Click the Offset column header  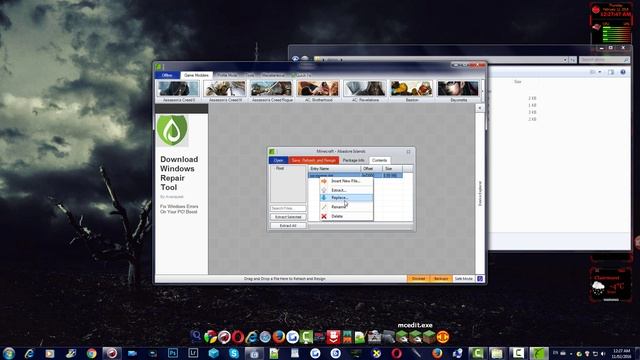371,169
